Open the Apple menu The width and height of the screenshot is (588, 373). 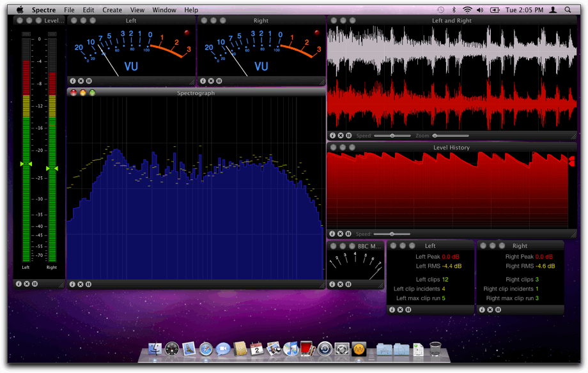[x=20, y=10]
